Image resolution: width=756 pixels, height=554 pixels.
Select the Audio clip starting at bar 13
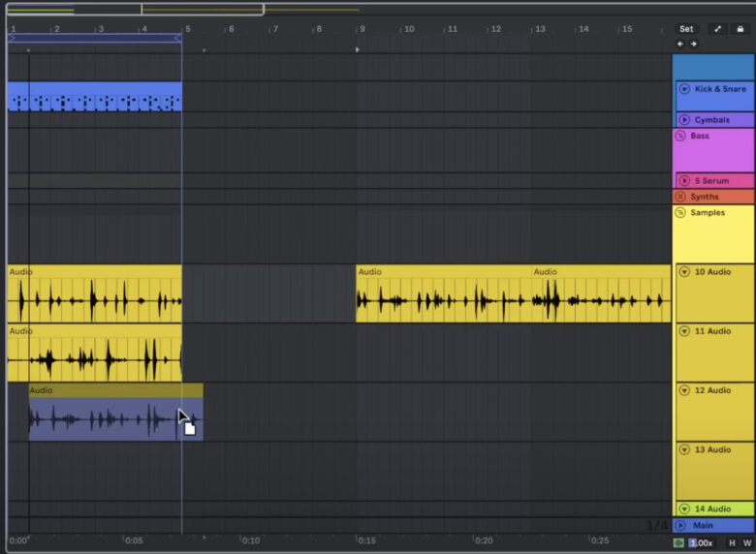coord(601,293)
